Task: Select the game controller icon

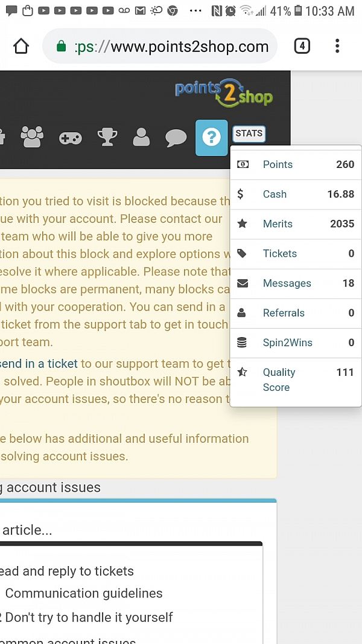Action: (70, 138)
